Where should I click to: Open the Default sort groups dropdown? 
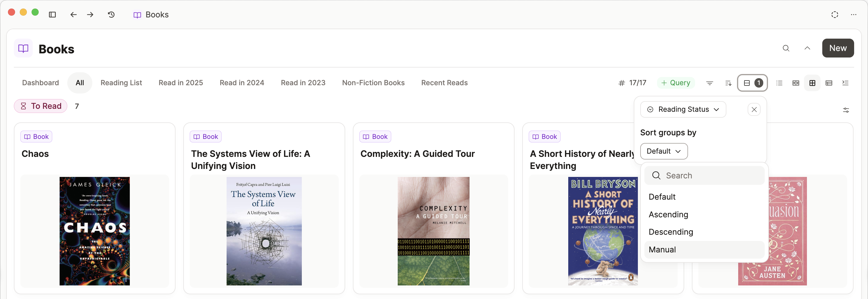pyautogui.click(x=664, y=151)
